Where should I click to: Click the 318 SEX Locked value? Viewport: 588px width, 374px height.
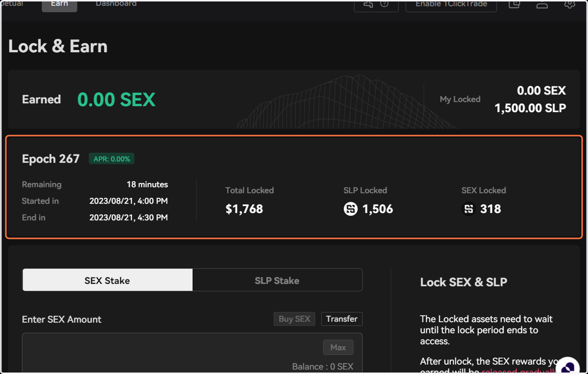[x=490, y=209]
